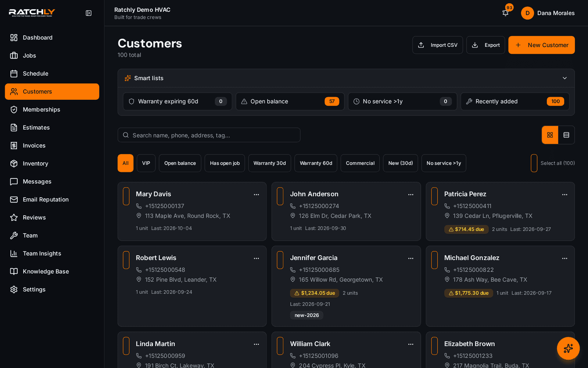Click the search magnifier icon
The width and height of the screenshot is (588, 368).
point(126,135)
